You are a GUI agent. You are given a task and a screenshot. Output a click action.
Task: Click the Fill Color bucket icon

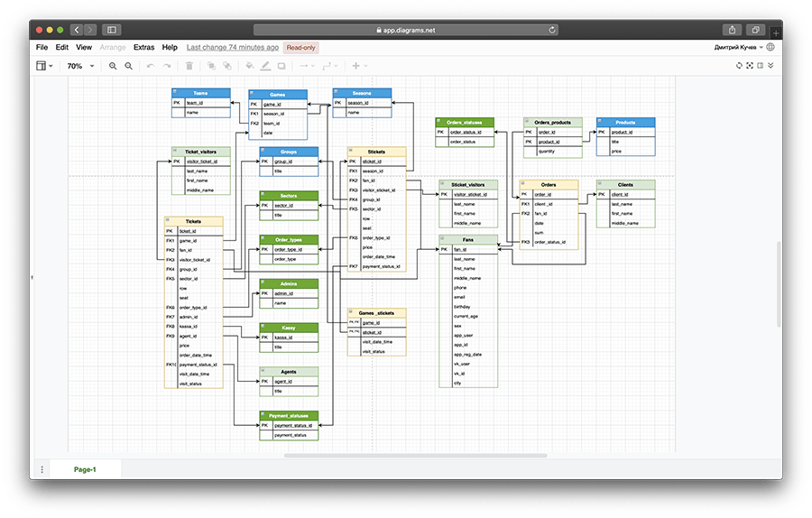250,66
